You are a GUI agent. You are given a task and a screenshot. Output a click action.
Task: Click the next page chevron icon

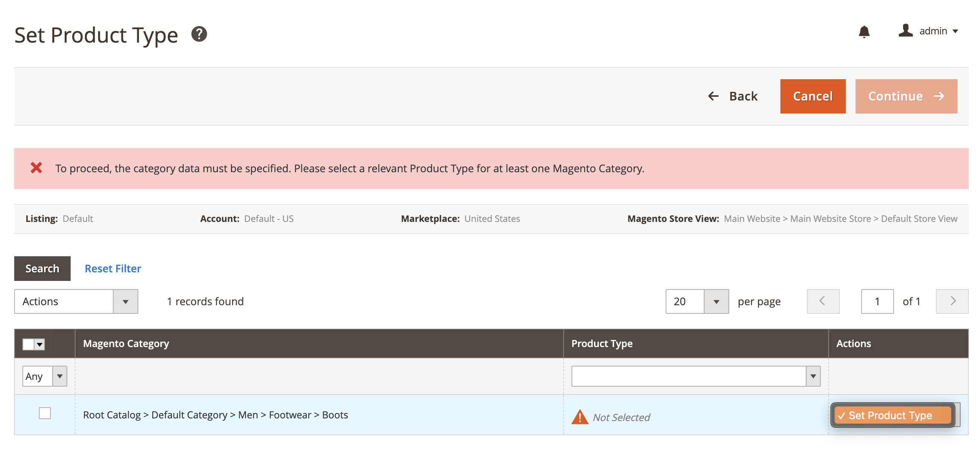click(x=952, y=301)
